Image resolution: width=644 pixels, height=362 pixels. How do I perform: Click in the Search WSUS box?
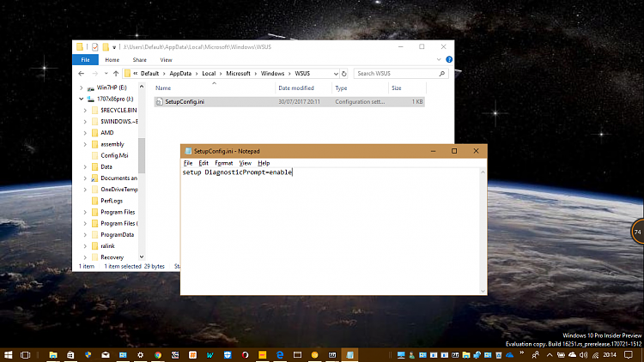coord(395,74)
